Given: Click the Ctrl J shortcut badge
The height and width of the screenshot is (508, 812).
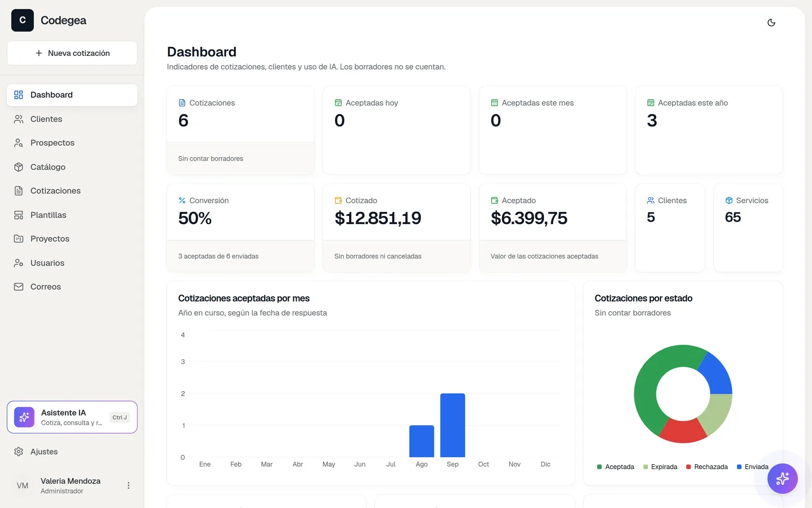Looking at the screenshot, I should pyautogui.click(x=120, y=418).
